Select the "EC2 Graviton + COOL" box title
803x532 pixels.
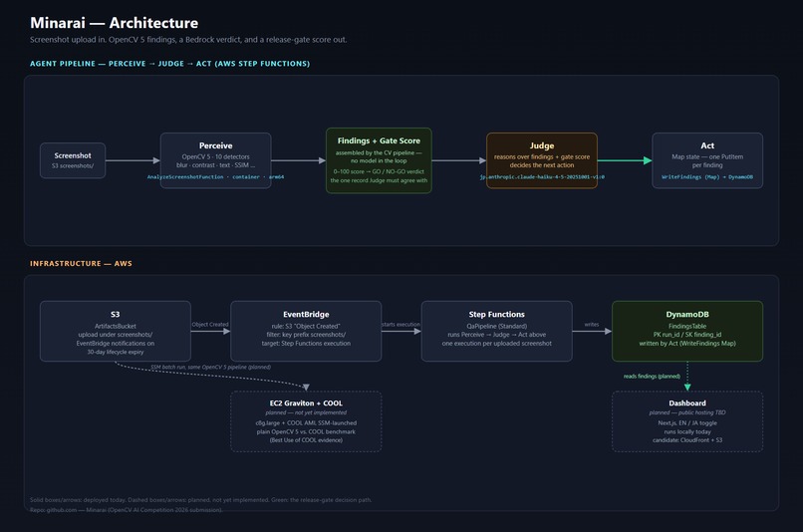click(306, 402)
